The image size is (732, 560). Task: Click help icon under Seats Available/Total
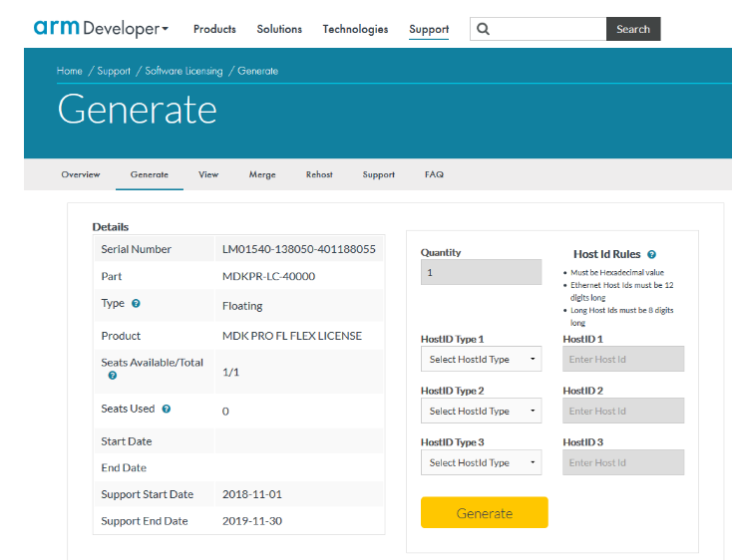[x=113, y=376]
